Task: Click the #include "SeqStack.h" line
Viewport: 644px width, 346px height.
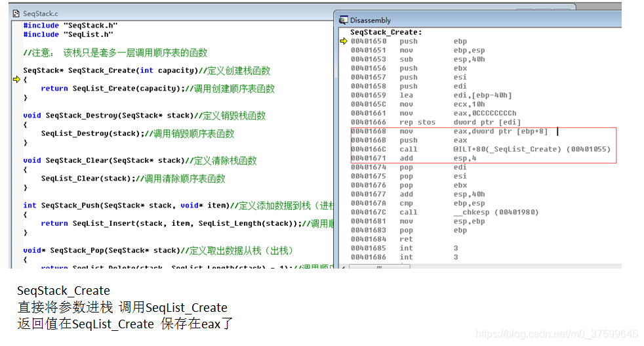Action: (x=71, y=26)
